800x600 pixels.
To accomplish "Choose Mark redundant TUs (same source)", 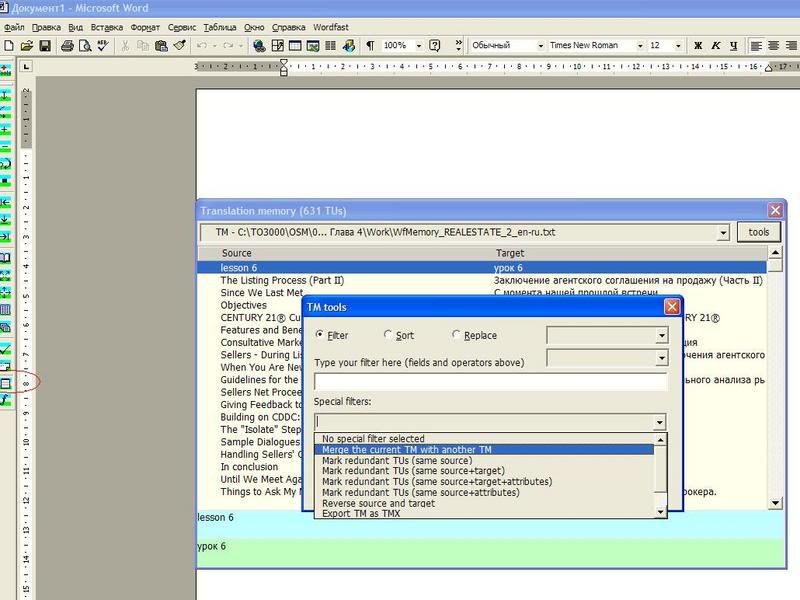I will coord(484,460).
